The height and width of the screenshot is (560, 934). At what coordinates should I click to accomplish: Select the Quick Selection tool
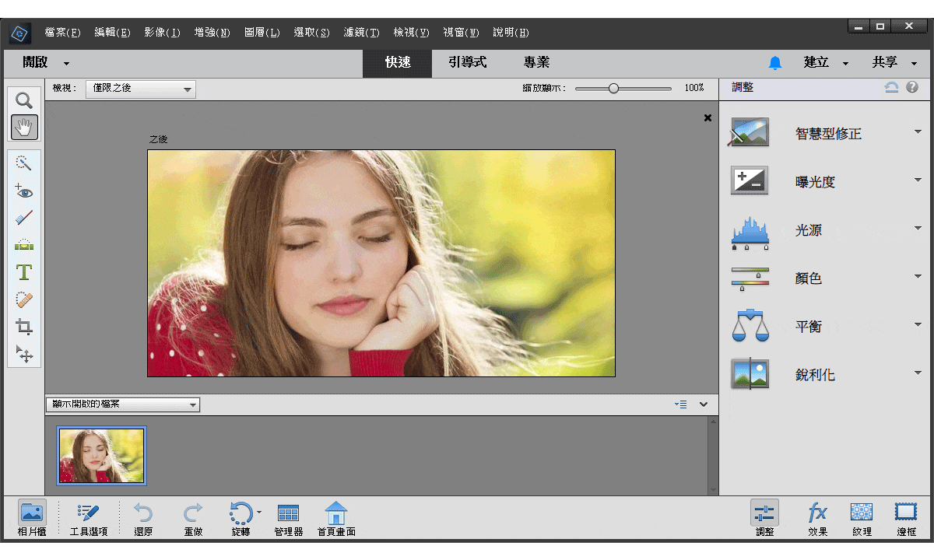click(24, 163)
